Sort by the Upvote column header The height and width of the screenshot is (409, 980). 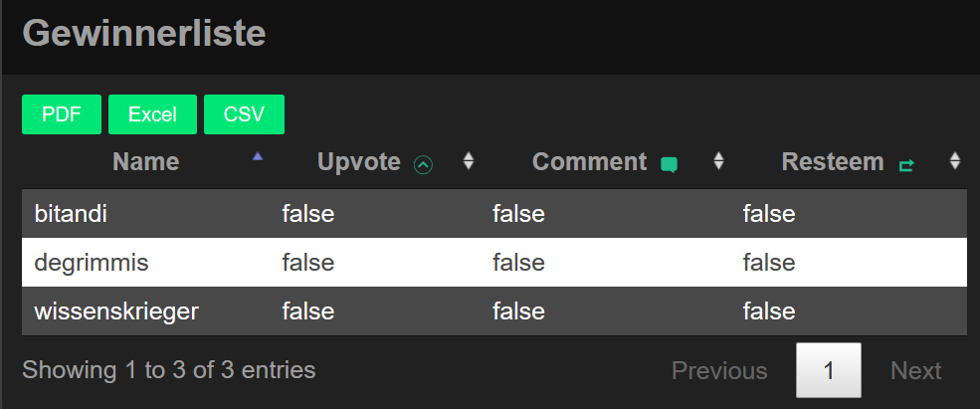(x=359, y=162)
